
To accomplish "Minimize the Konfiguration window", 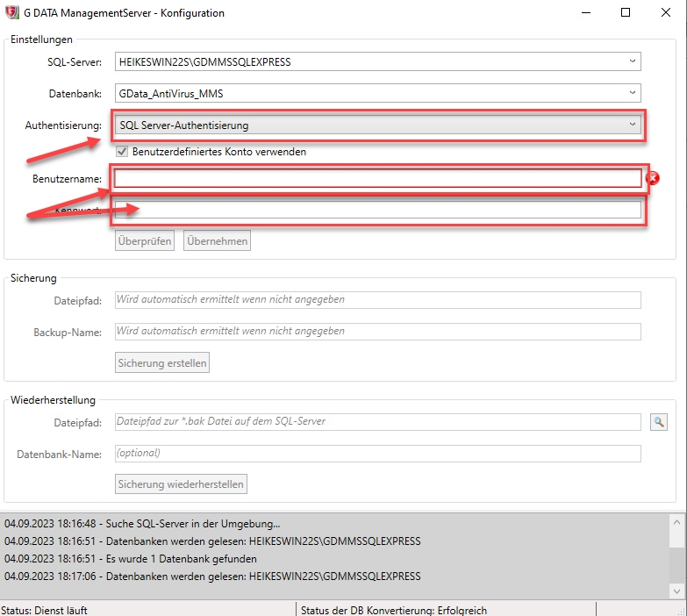I will 586,12.
